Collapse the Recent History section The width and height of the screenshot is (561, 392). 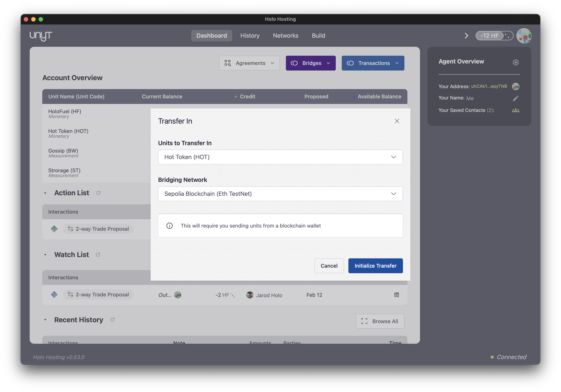[45, 320]
